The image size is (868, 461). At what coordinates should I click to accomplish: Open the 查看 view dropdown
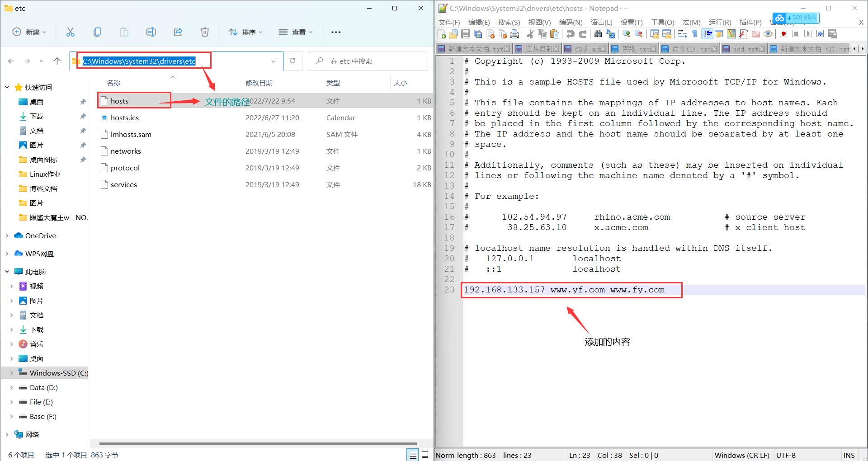click(296, 32)
